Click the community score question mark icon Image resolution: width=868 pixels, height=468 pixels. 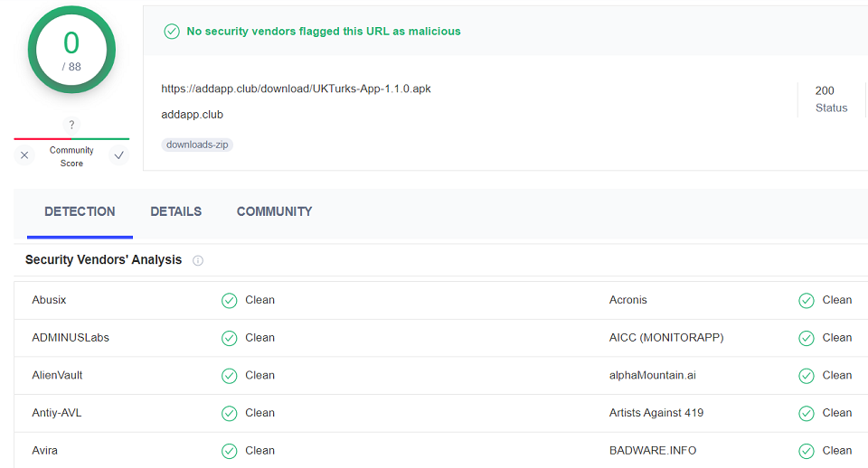pyautogui.click(x=71, y=125)
